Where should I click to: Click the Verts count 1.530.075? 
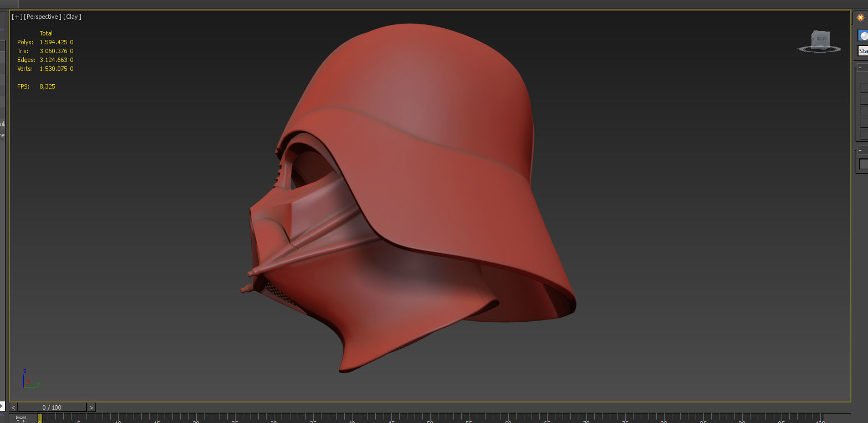click(x=54, y=69)
